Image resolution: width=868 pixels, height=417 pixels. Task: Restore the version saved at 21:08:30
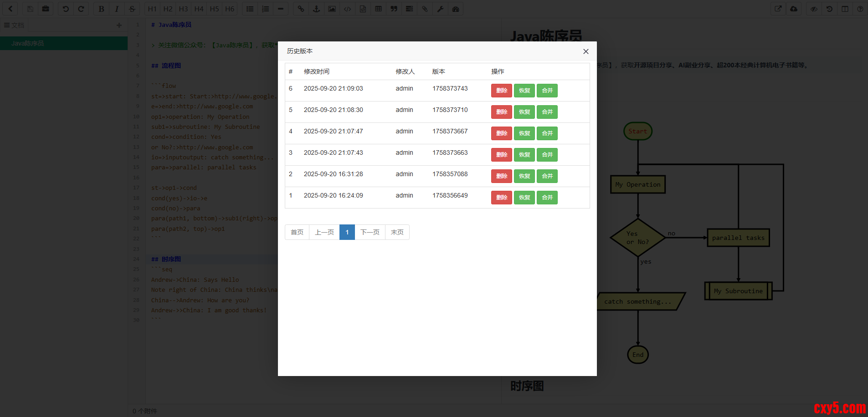(524, 112)
